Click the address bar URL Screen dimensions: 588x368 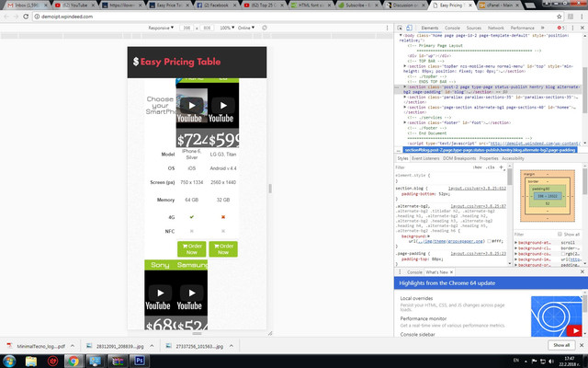click(67, 17)
